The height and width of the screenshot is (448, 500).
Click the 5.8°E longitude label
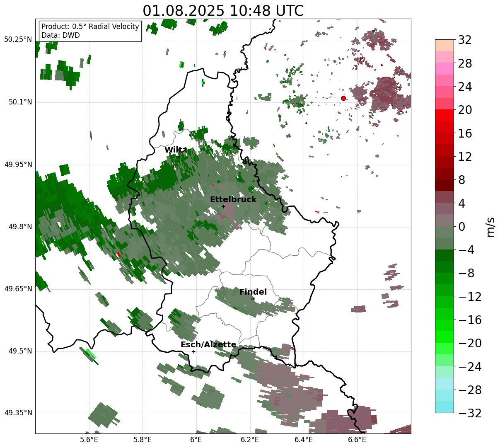click(x=143, y=440)
